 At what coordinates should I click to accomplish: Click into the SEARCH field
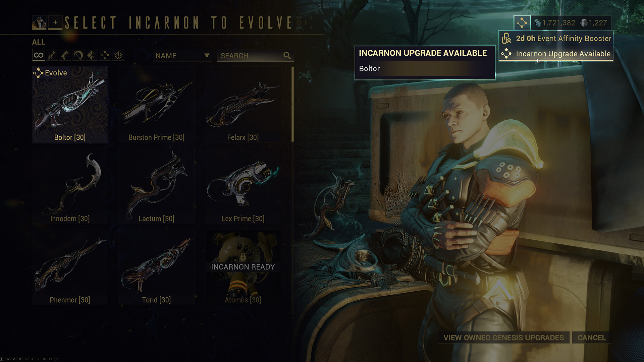click(x=255, y=56)
